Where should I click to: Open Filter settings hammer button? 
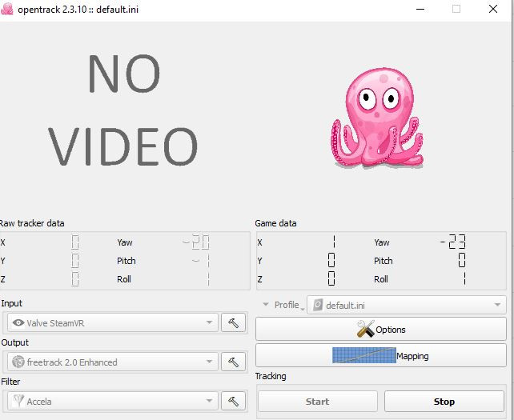click(233, 401)
